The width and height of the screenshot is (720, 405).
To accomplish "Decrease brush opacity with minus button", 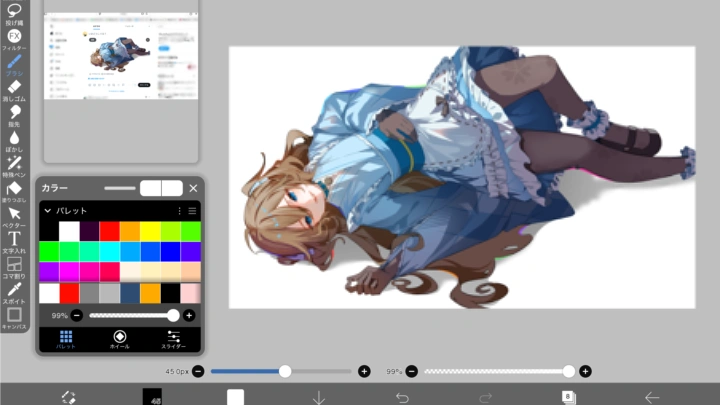I will tap(411, 371).
